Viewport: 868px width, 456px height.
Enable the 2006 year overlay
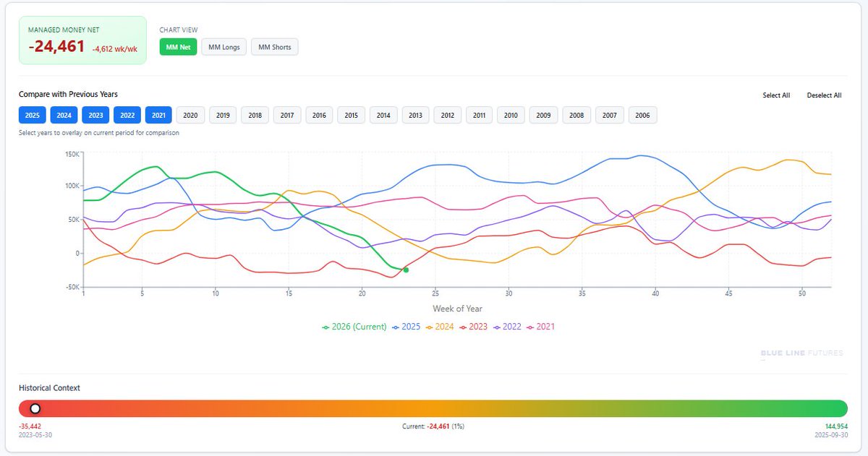pyautogui.click(x=642, y=115)
